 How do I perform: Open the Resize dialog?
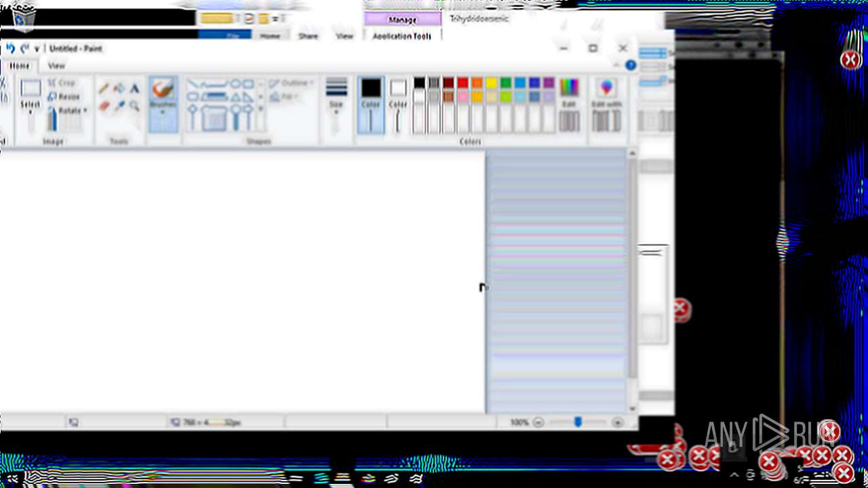pyautogui.click(x=64, y=97)
